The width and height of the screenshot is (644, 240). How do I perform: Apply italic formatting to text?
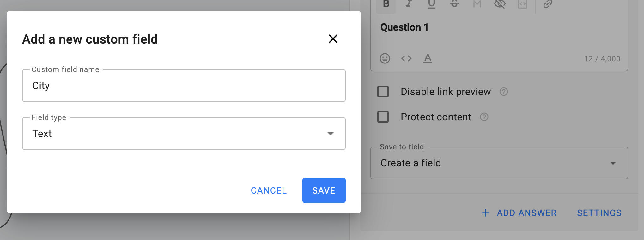[x=409, y=4]
